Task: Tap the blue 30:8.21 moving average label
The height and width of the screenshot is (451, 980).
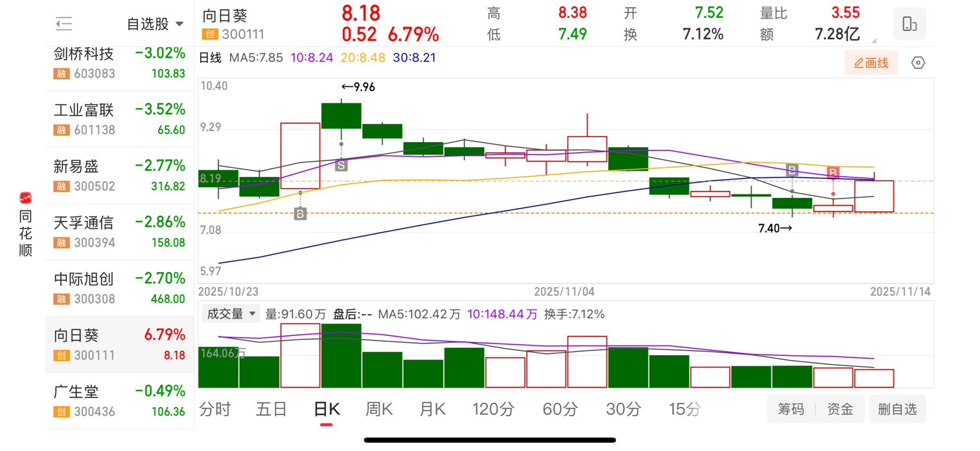Action: click(415, 58)
